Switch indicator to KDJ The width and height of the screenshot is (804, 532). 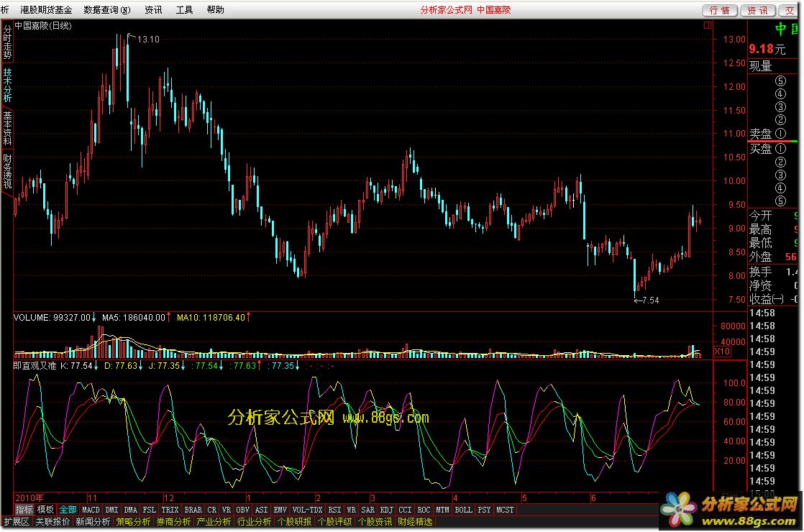tap(387, 510)
